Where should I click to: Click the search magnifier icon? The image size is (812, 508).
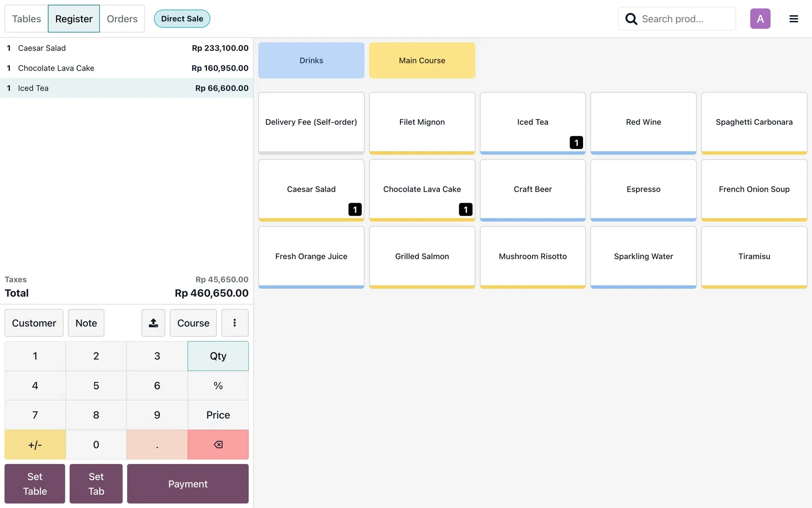(631, 19)
